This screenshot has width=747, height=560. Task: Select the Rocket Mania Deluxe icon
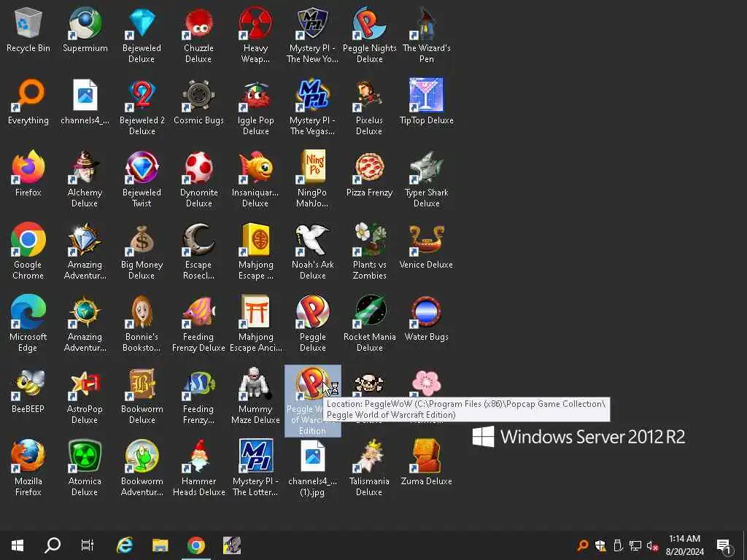pyautogui.click(x=370, y=312)
